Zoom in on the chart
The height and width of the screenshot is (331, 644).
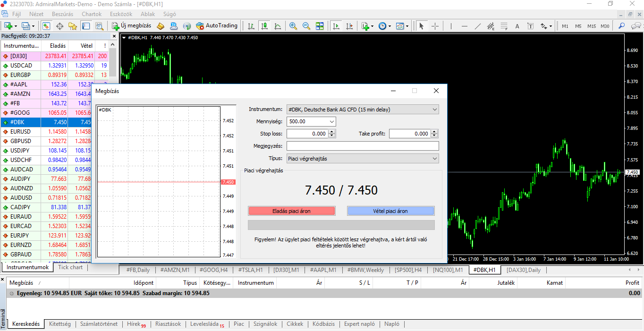point(293,26)
